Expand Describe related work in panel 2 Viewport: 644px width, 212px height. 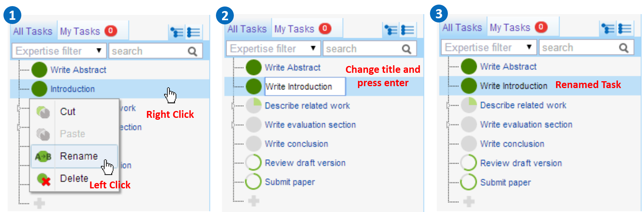tap(233, 106)
